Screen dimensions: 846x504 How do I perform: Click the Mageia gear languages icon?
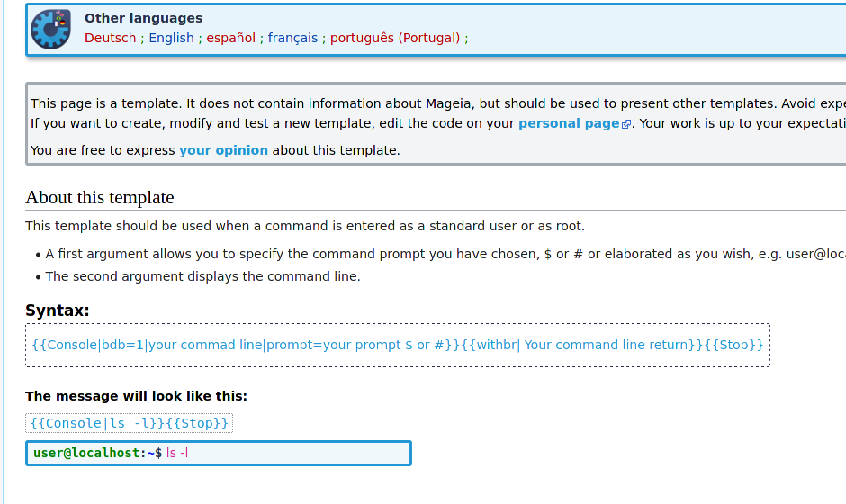(50, 29)
